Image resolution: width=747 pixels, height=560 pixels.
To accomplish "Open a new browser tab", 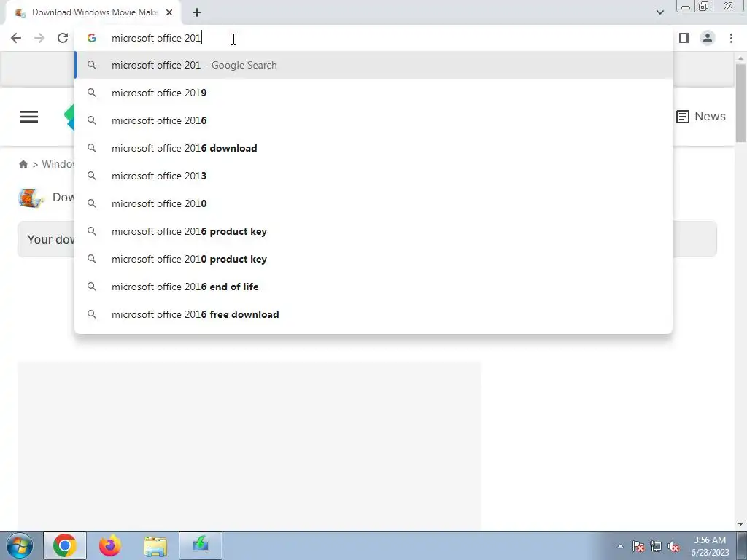I will (197, 12).
